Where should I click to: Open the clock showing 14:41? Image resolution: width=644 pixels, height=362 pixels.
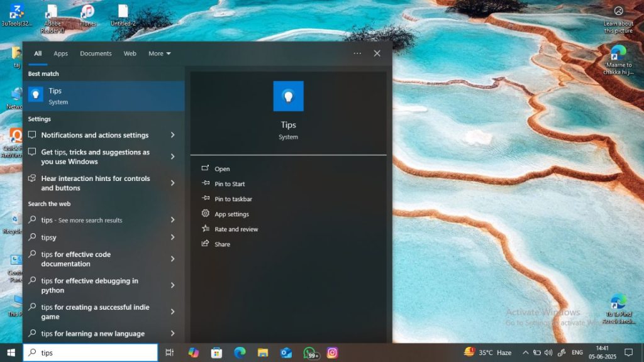602,353
